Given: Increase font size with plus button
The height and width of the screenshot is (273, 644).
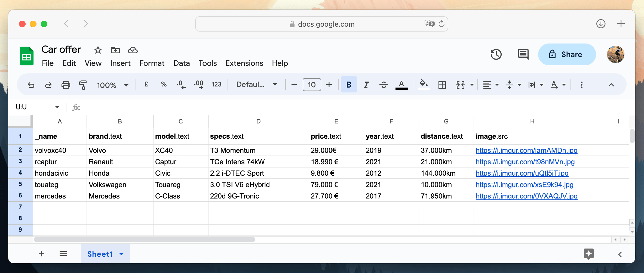Looking at the screenshot, I should pyautogui.click(x=329, y=85).
